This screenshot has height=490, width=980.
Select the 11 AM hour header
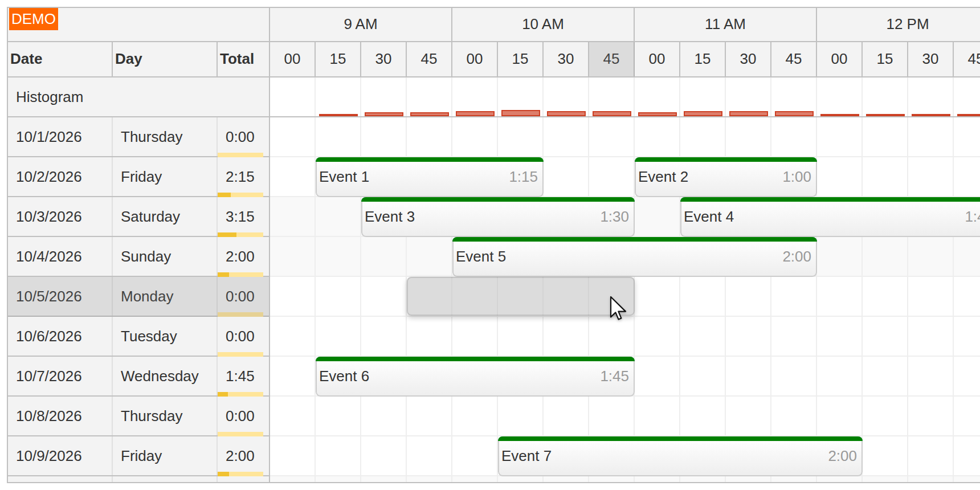[x=725, y=24]
